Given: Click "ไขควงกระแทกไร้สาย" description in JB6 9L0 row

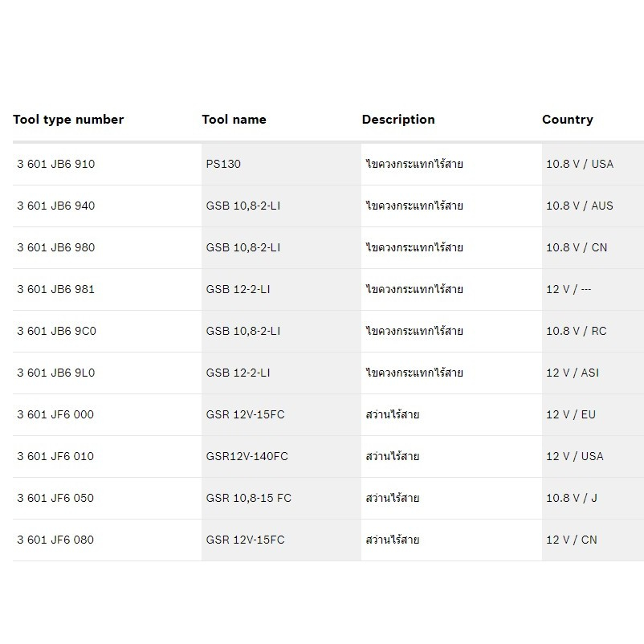Looking at the screenshot, I should coord(414,373).
